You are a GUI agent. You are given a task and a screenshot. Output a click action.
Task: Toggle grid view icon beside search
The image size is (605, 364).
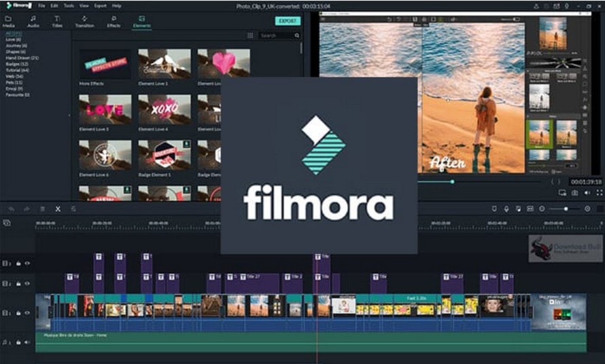[250, 35]
